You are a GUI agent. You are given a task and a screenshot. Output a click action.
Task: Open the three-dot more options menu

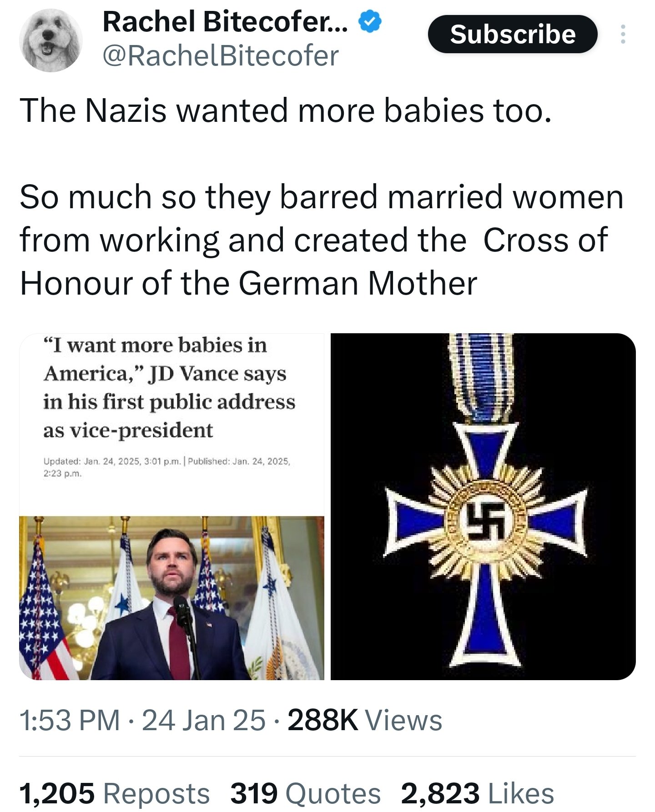pos(623,35)
